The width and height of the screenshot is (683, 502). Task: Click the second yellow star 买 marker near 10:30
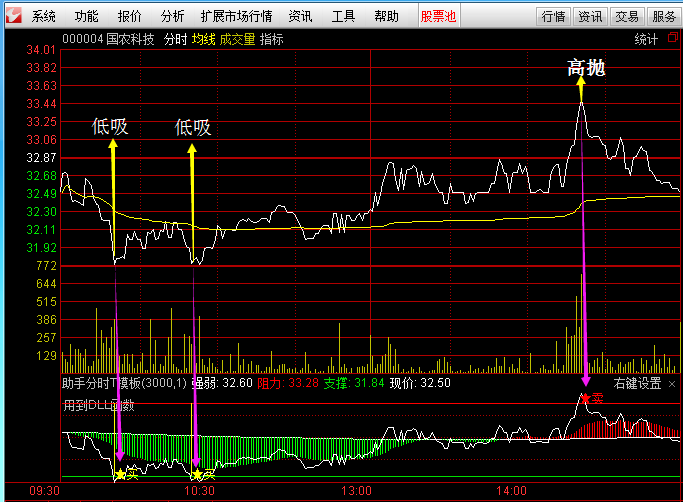click(198, 474)
